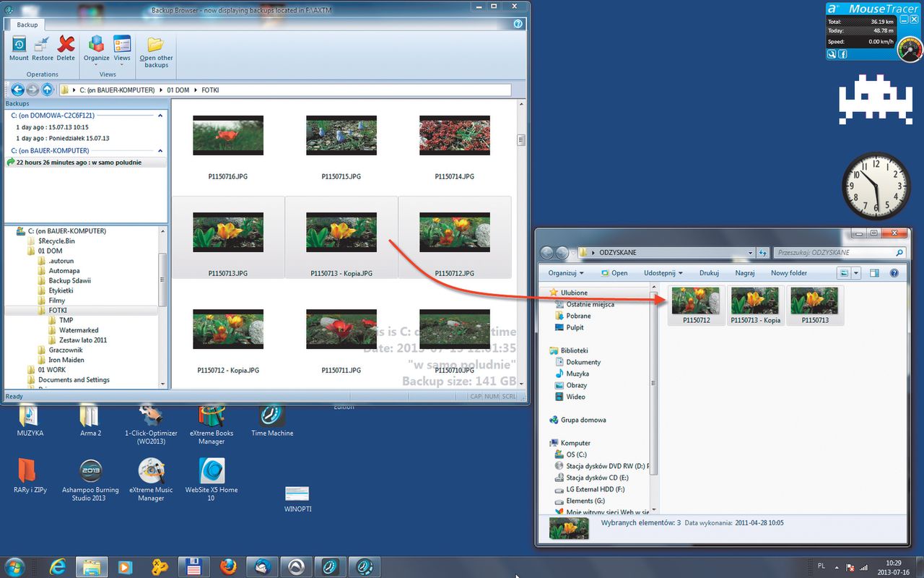Viewport: 924px width, 578px height.
Task: Expand the ODZYSKANE address bar history dropdown
Action: point(751,253)
